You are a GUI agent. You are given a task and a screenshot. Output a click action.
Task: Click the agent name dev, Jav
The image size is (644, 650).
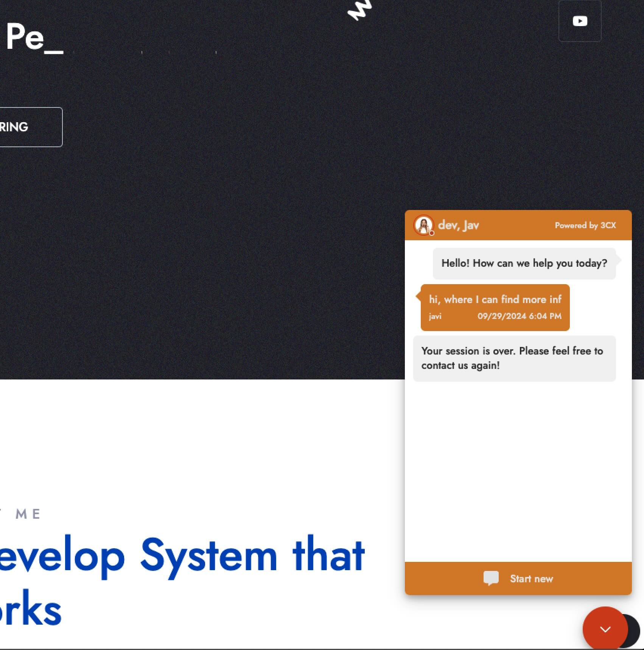(x=458, y=225)
